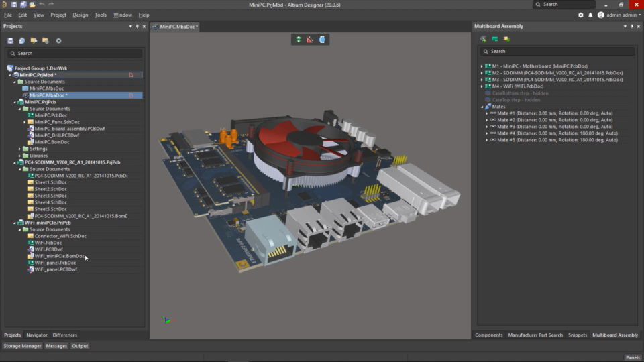
Task: Open Output panel button
Action: click(80, 346)
